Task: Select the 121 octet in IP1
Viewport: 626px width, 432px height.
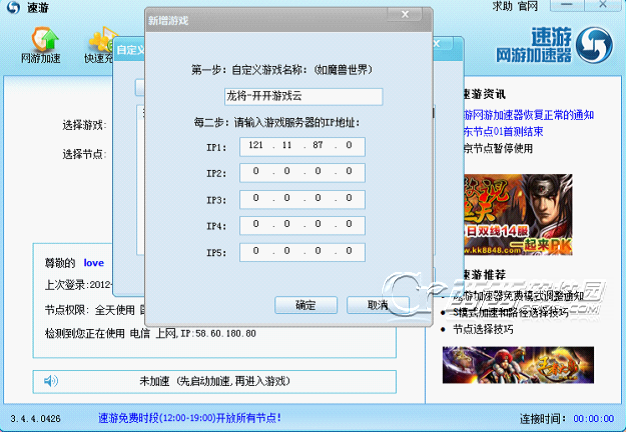Action: coord(256,145)
